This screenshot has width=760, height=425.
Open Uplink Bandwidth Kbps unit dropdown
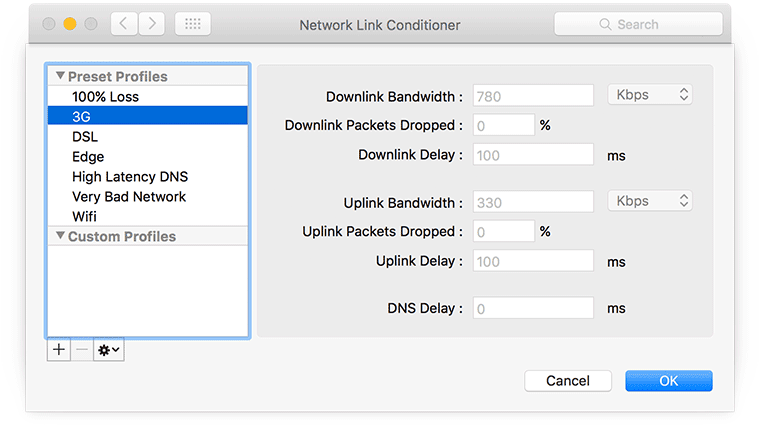(x=650, y=201)
